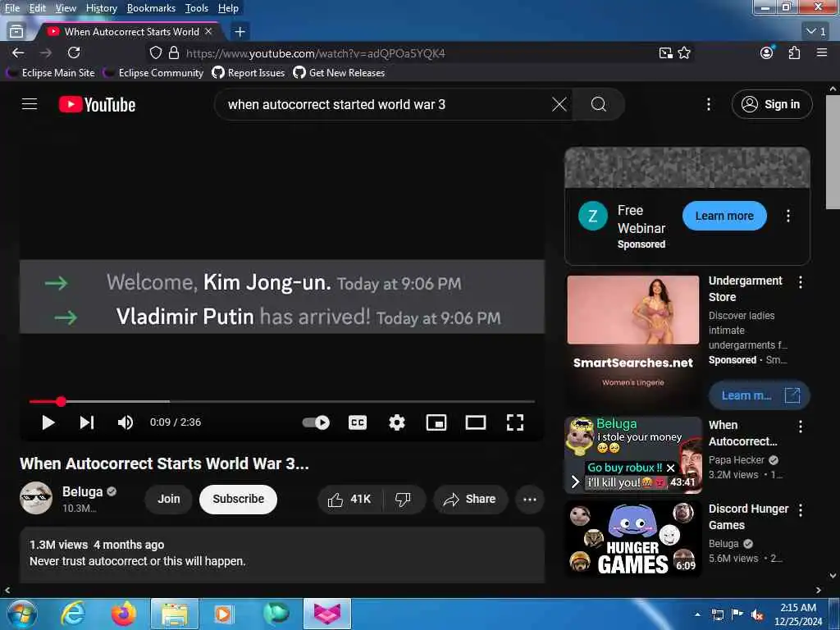The image size is (840, 630).
Task: Open the Bookmarks menu
Action: pyautogui.click(x=151, y=8)
